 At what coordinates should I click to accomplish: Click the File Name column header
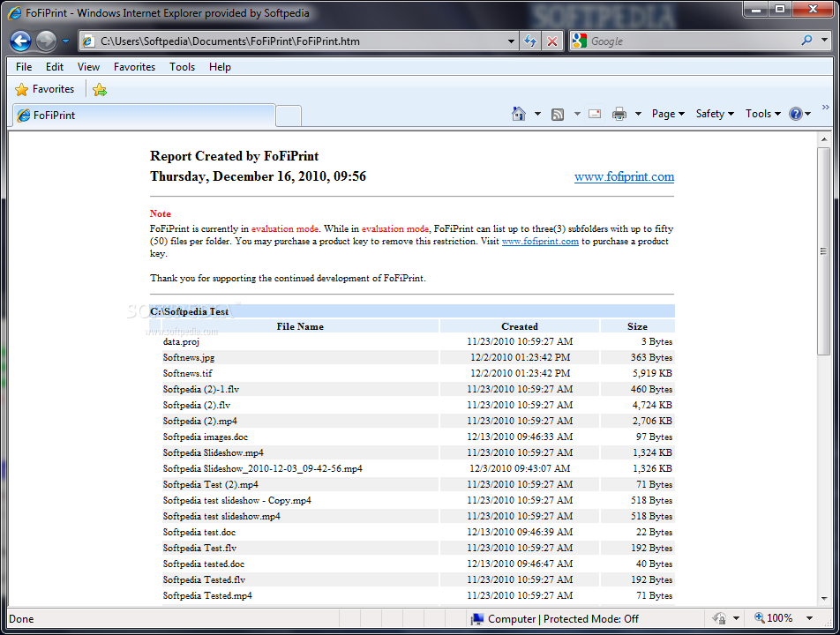click(x=300, y=326)
